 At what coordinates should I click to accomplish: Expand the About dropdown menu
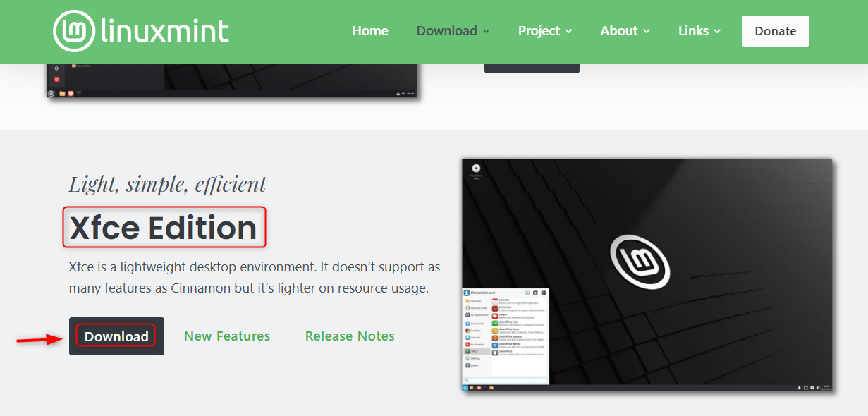pos(625,31)
